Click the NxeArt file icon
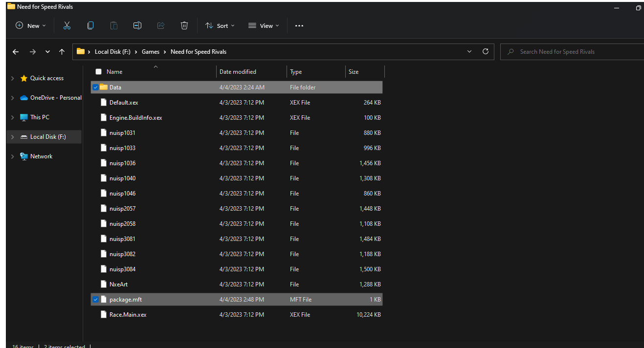The height and width of the screenshot is (348, 644). (103, 284)
